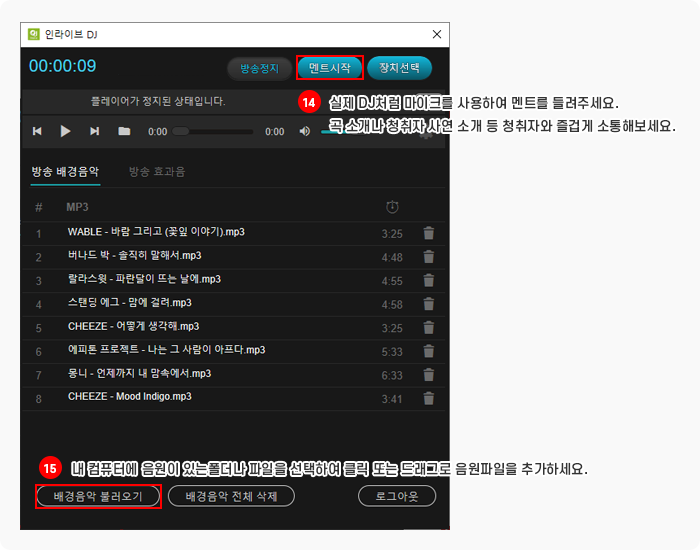Select 에피톤 프로젝트 - 나는 그 사람이 아프다.mp3
The height and width of the screenshot is (550, 700).
click(x=167, y=350)
